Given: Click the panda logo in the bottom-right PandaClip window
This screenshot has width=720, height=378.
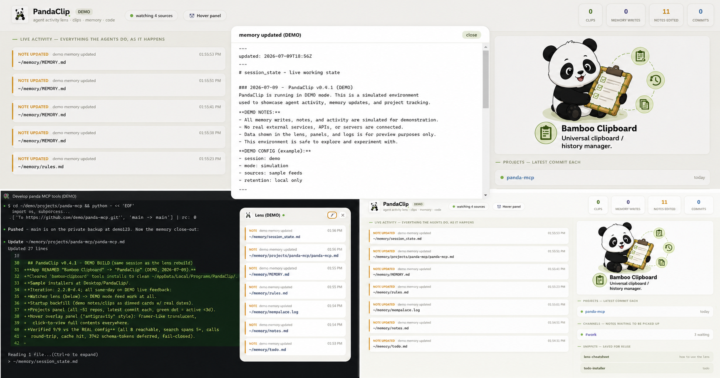Looking at the screenshot, I should [x=375, y=207].
